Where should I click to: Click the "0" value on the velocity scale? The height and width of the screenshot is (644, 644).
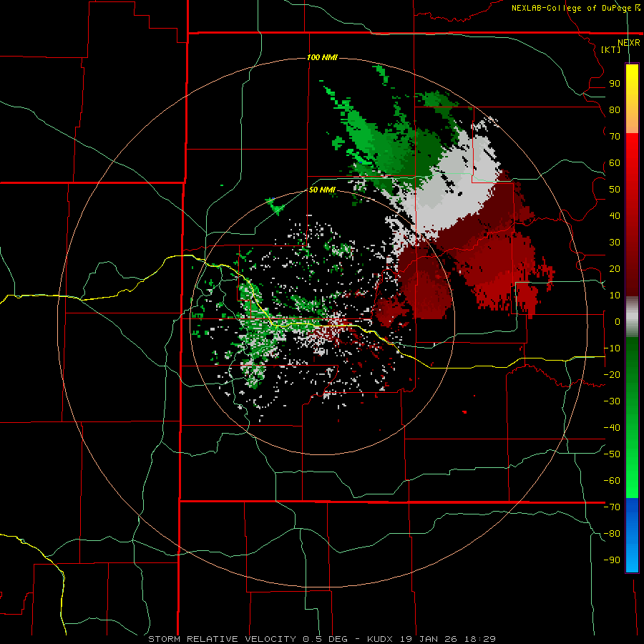tap(618, 322)
